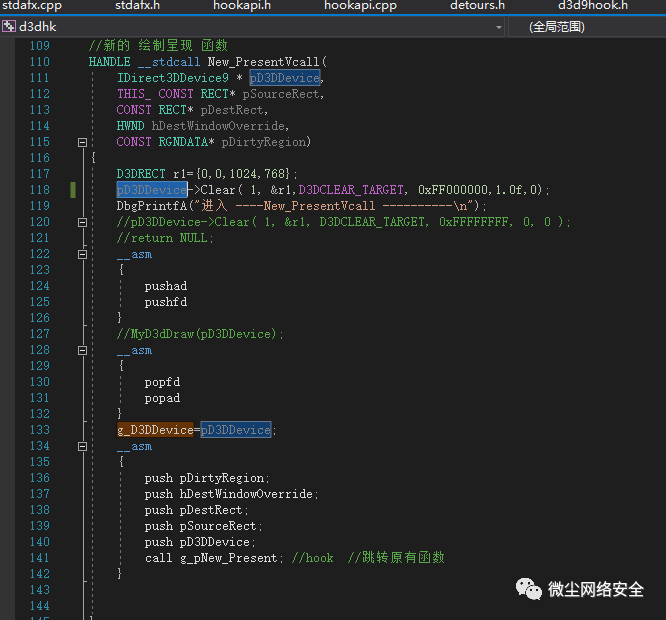This screenshot has height=620, width=666.
Task: Click hDestWindowOverride on line 114
Action: [218, 126]
